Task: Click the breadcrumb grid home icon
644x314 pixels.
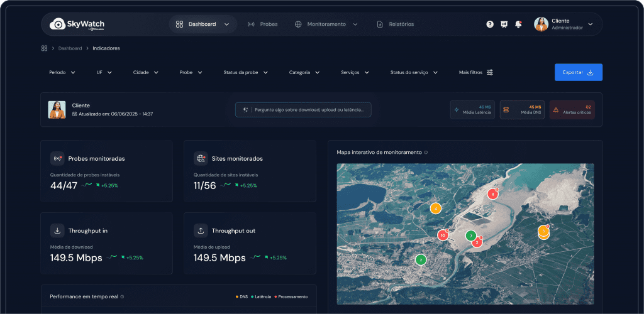Action: coord(45,48)
